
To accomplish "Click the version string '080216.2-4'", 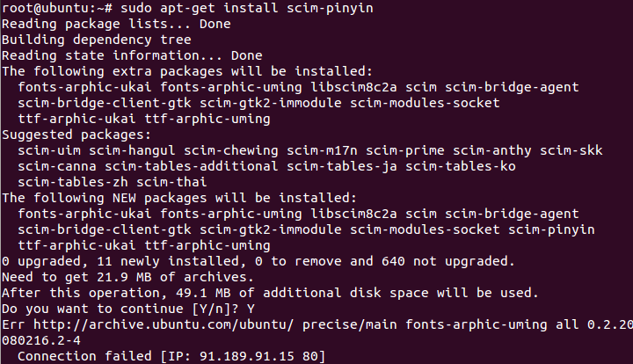I will pyautogui.click(x=41, y=340).
